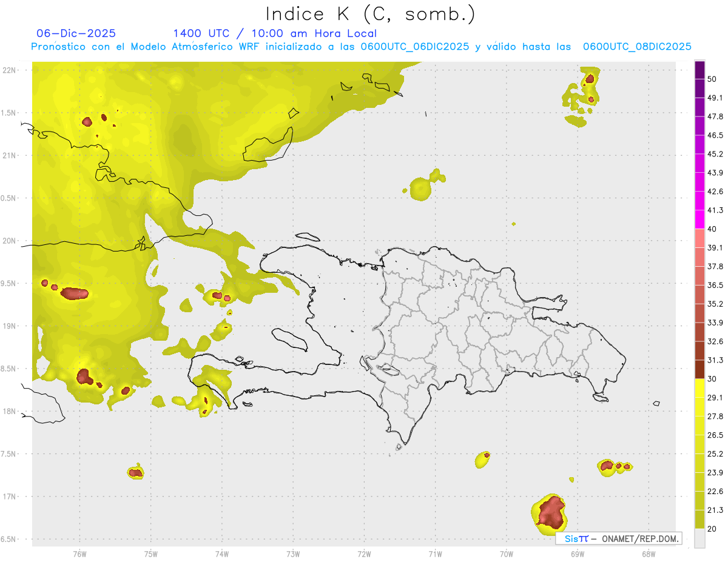Image resolution: width=728 pixels, height=562 pixels.
Task: Click the '30' color scale label
Action: 712,379
